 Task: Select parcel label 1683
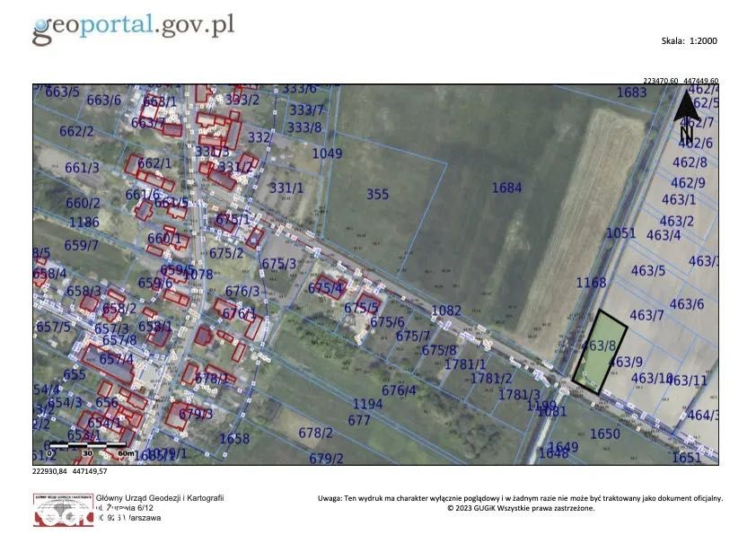pyautogui.click(x=631, y=92)
